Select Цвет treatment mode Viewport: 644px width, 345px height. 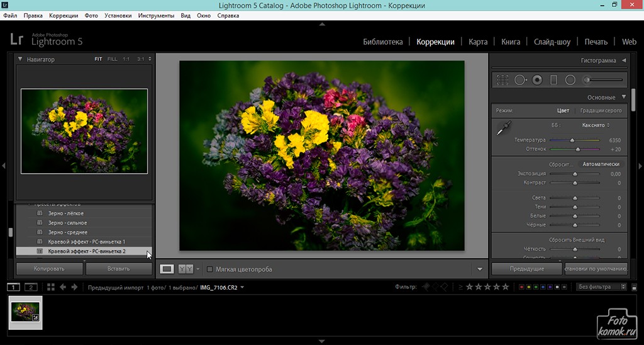(563, 111)
